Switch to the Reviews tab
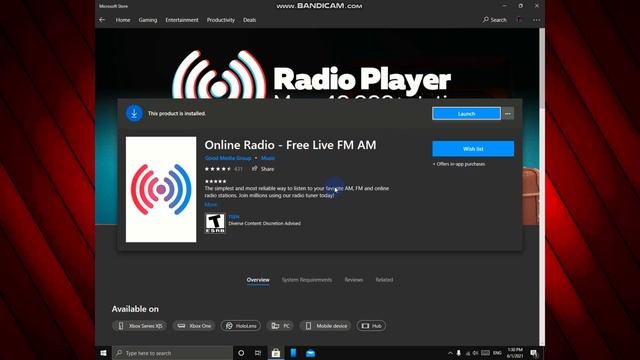 (x=353, y=280)
